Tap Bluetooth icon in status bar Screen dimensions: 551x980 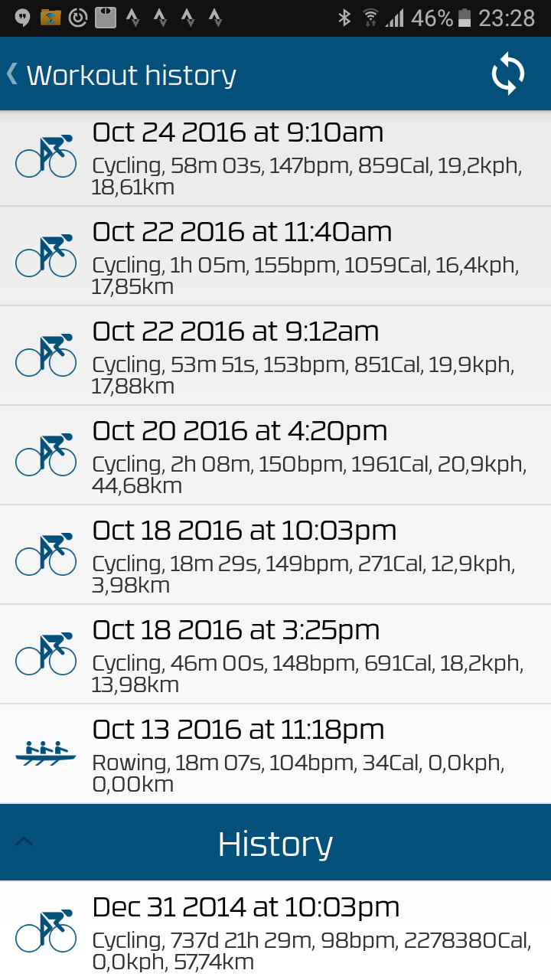click(x=344, y=18)
